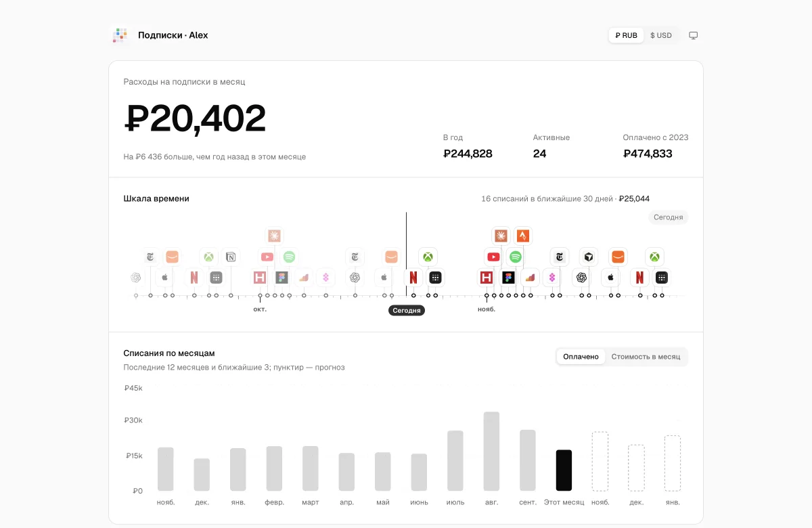Show the Оплачено chart view
The height and width of the screenshot is (528, 812).
click(581, 357)
